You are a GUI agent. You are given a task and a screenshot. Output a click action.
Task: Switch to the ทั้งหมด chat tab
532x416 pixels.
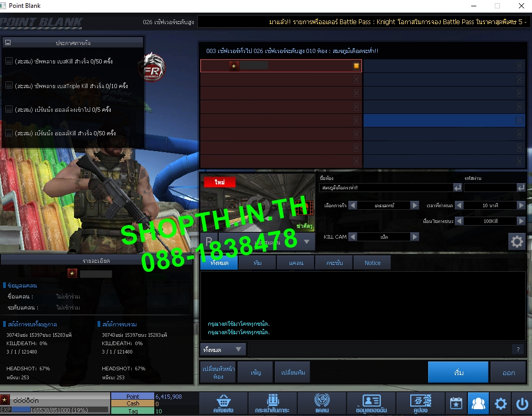(219, 263)
